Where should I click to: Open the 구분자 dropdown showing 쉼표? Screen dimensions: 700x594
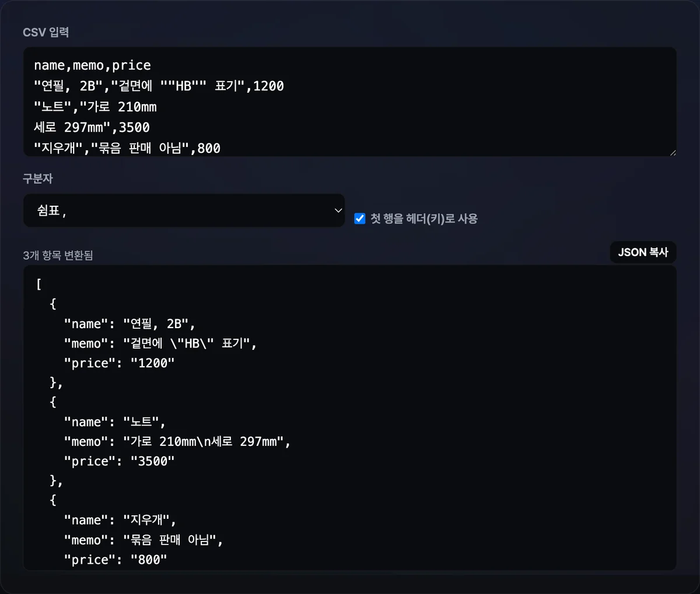(x=184, y=210)
